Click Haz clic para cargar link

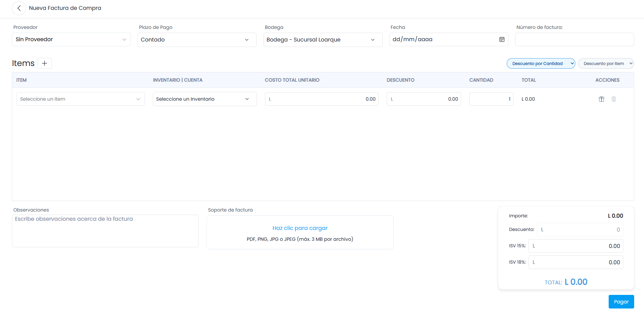coord(300,228)
